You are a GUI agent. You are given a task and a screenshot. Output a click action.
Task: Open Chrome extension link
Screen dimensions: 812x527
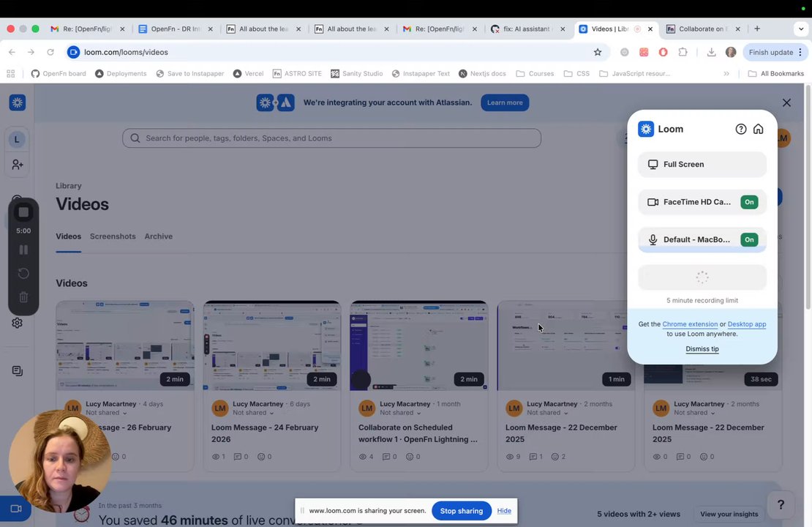[690, 324]
